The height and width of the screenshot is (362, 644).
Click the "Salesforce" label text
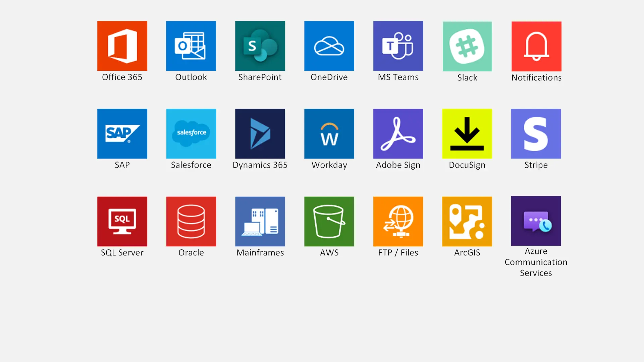191,165
